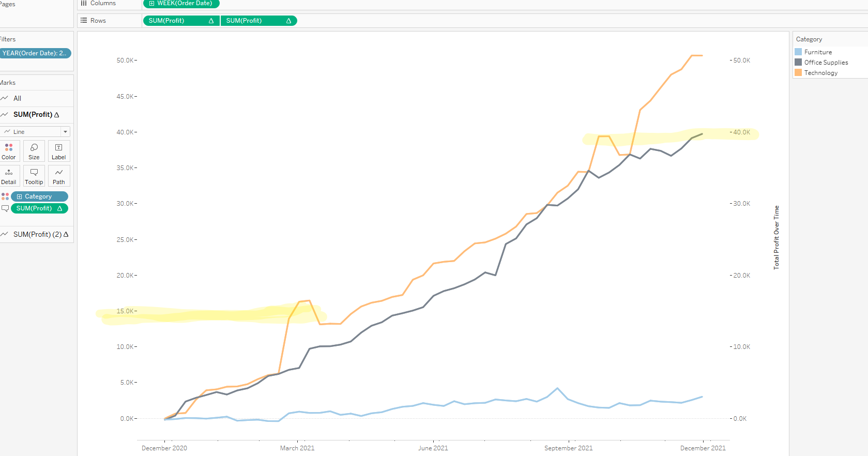Click the tooltip icon beside SUM(Profit) pill

pos(5,208)
